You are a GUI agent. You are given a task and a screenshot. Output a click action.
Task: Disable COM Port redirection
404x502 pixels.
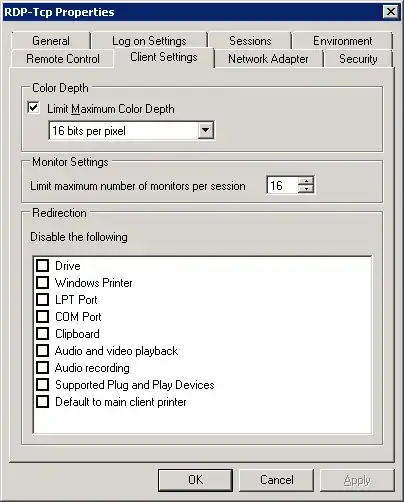pyautogui.click(x=42, y=317)
